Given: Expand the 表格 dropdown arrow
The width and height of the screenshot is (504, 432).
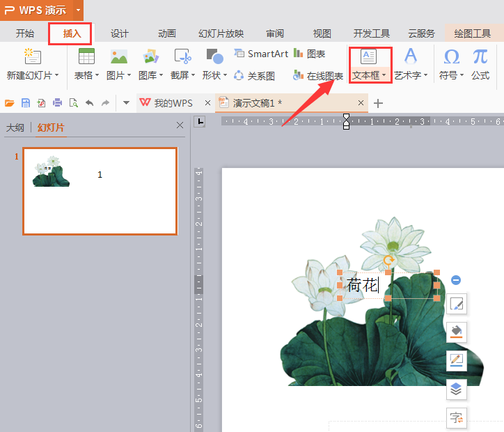Looking at the screenshot, I should [x=97, y=75].
